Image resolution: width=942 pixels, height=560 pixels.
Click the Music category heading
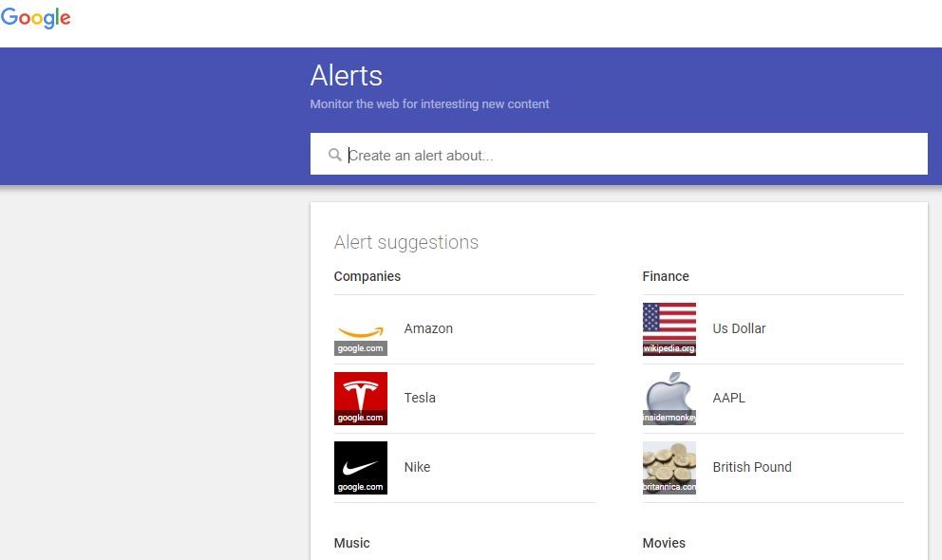(x=352, y=543)
